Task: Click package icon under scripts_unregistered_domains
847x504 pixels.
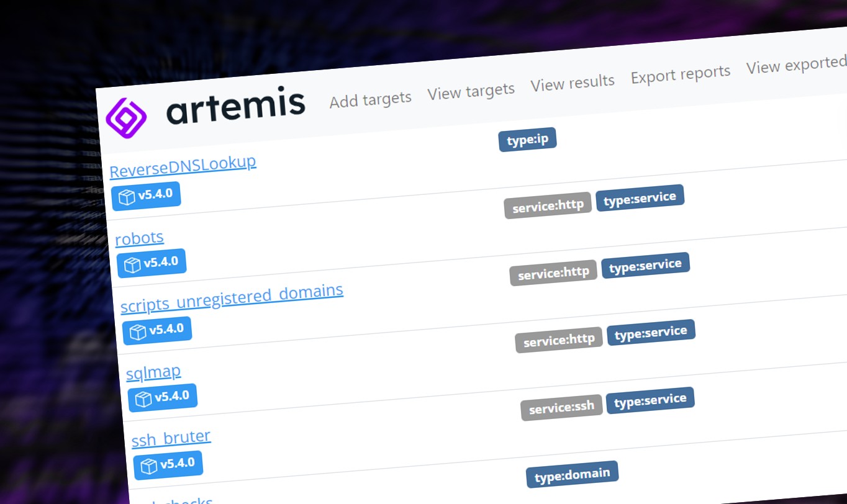Action: [138, 332]
